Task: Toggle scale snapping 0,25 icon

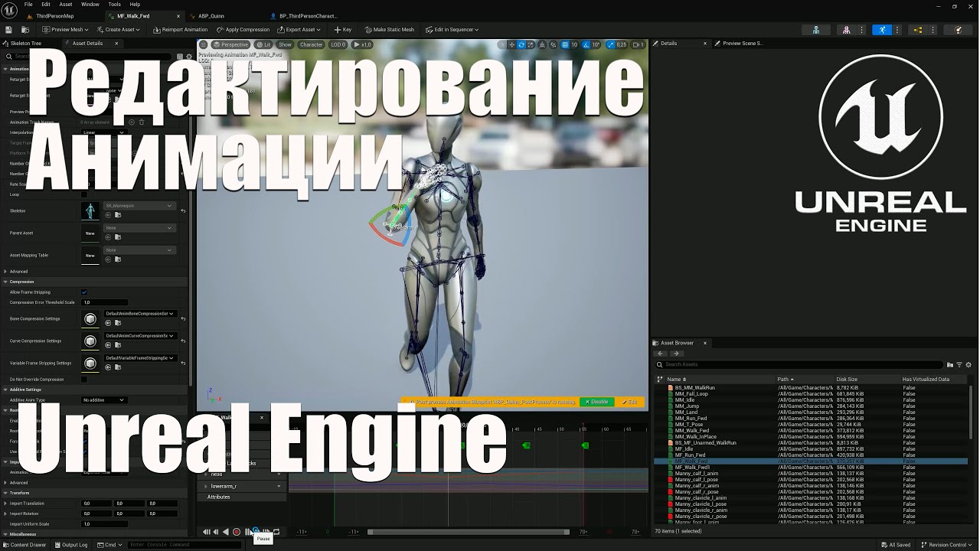Action: click(611, 44)
